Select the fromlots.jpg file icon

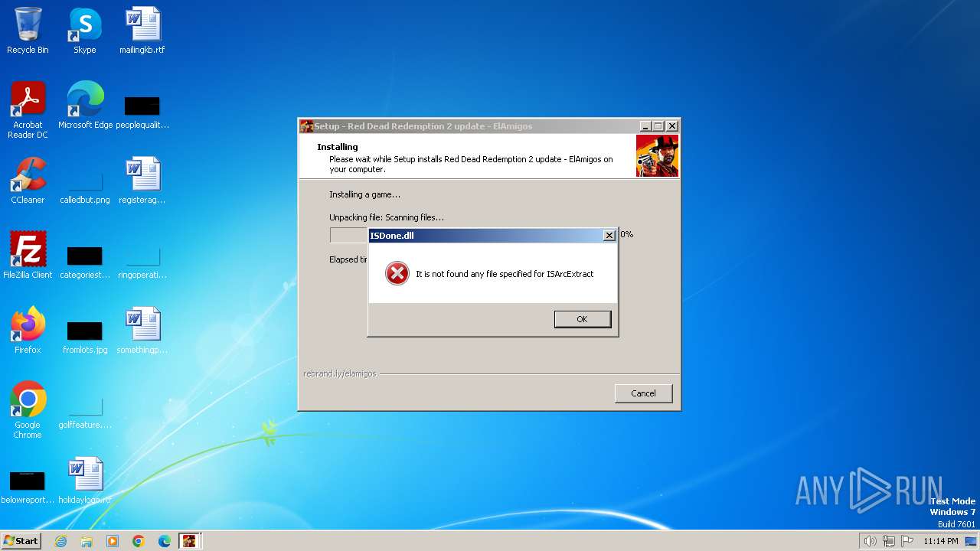[85, 335]
